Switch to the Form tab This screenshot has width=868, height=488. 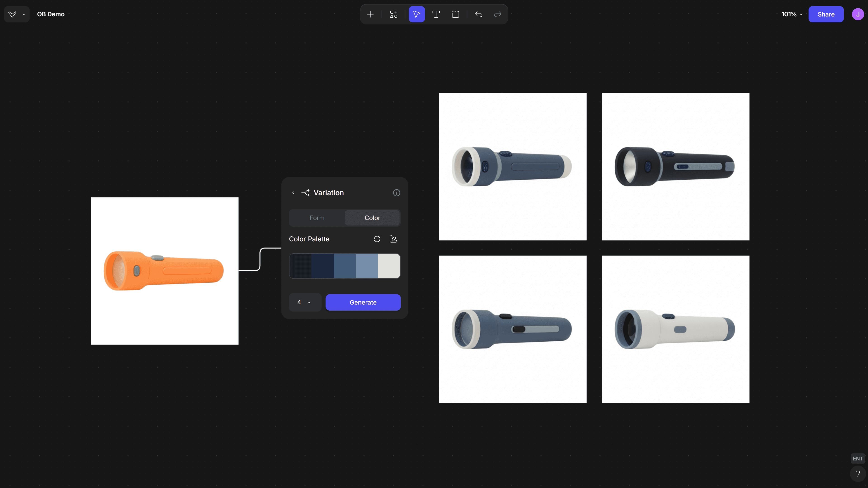(x=317, y=218)
